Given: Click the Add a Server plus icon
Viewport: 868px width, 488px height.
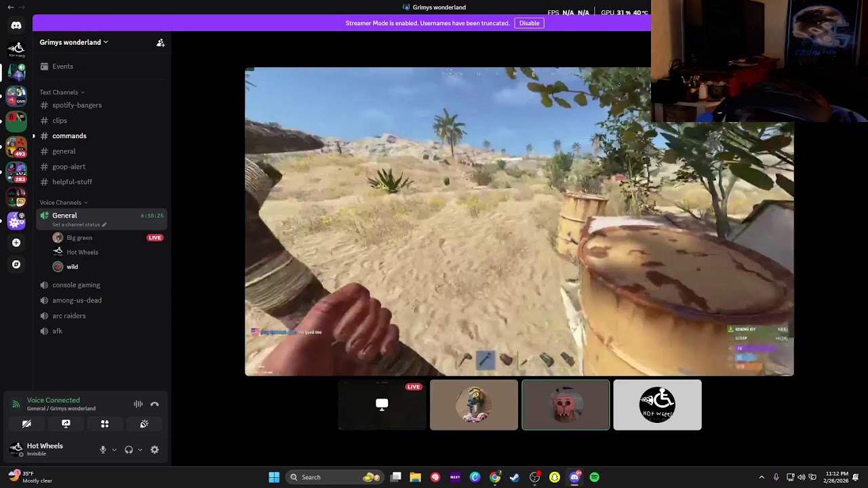Looking at the screenshot, I should 16,243.
